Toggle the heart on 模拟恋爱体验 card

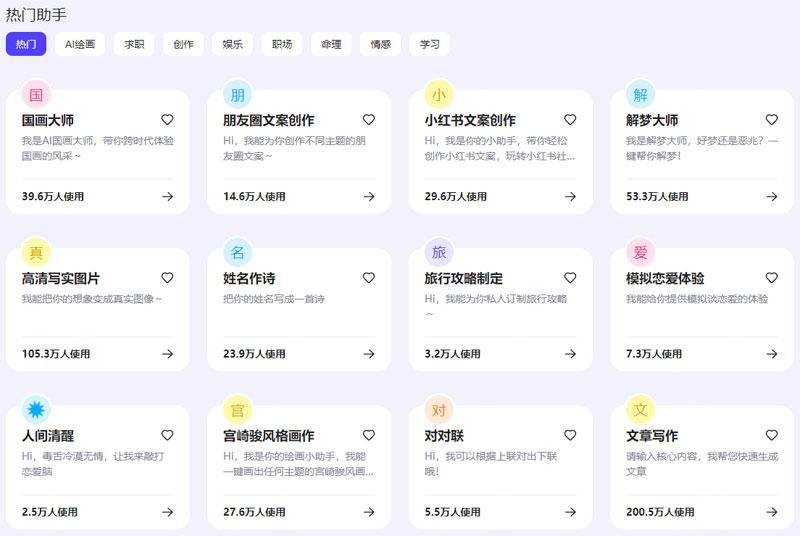(771, 278)
